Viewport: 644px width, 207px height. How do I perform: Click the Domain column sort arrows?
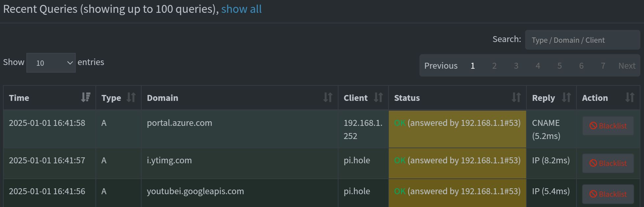[328, 97]
